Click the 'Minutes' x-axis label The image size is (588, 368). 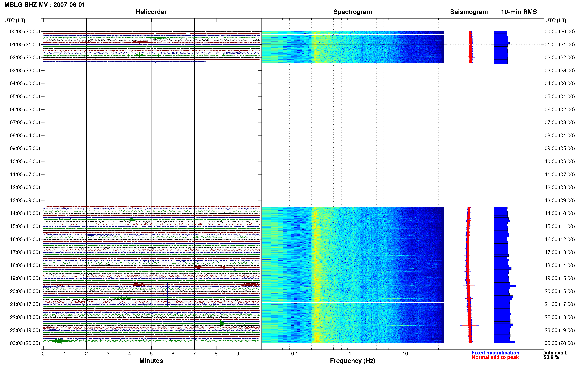click(x=151, y=360)
